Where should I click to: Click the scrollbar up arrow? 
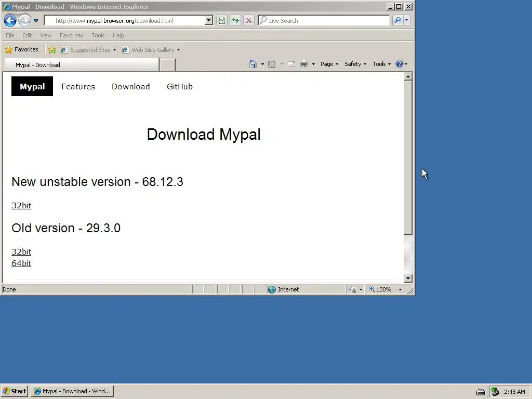tap(408, 76)
